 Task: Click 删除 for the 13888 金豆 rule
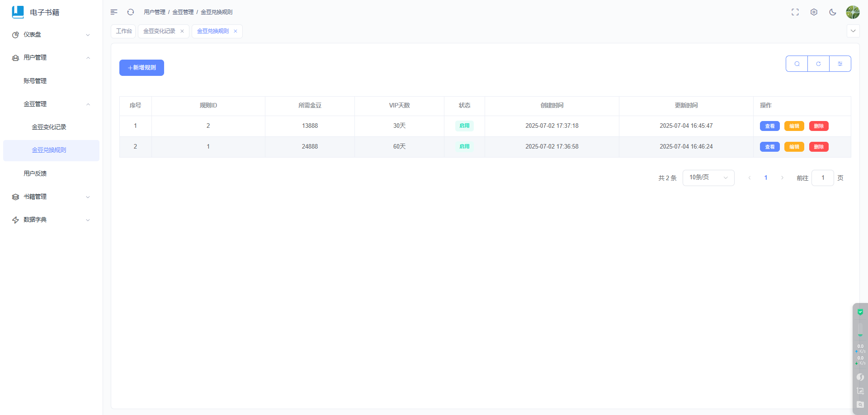pyautogui.click(x=819, y=126)
